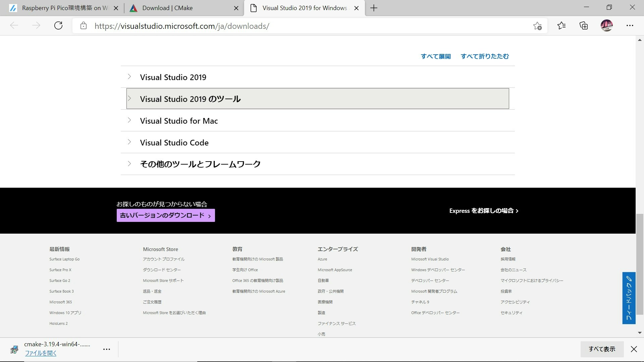Go back to the previous page
The image size is (644, 362).
tap(14, 25)
